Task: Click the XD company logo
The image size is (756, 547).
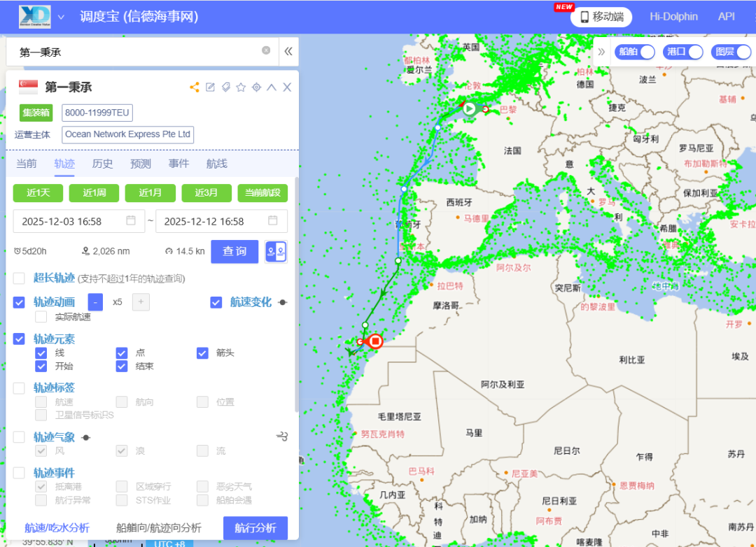Action: point(35,16)
